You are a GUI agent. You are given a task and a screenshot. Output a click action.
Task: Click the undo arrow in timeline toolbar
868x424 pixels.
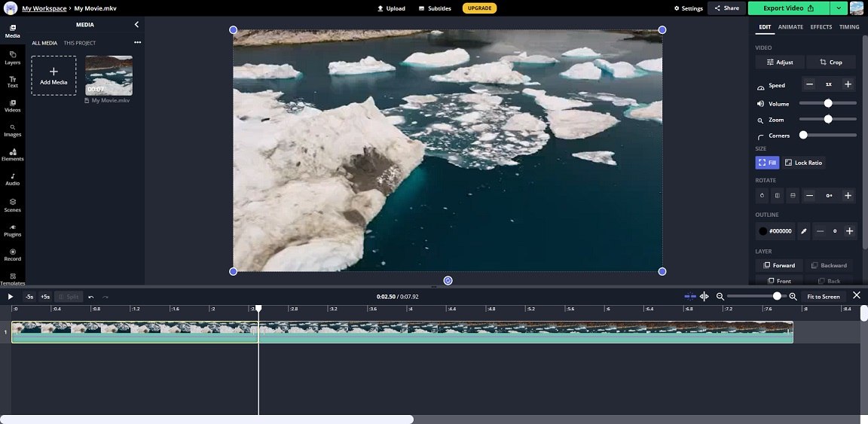pyautogui.click(x=90, y=297)
